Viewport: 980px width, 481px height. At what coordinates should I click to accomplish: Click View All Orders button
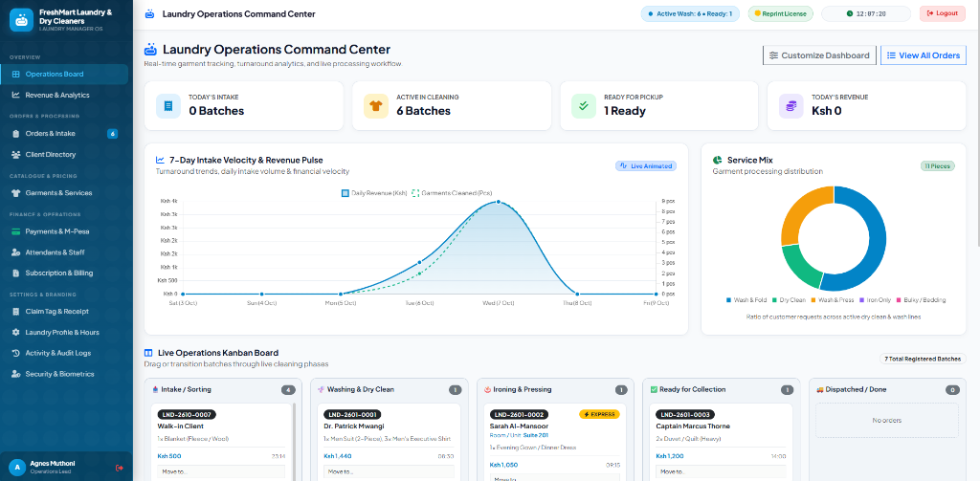924,55
